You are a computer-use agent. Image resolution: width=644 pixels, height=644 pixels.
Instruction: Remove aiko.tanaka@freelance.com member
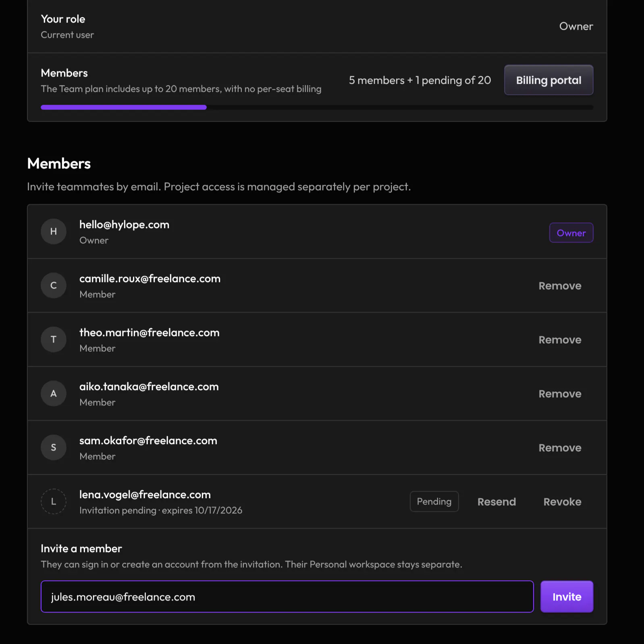coord(560,394)
